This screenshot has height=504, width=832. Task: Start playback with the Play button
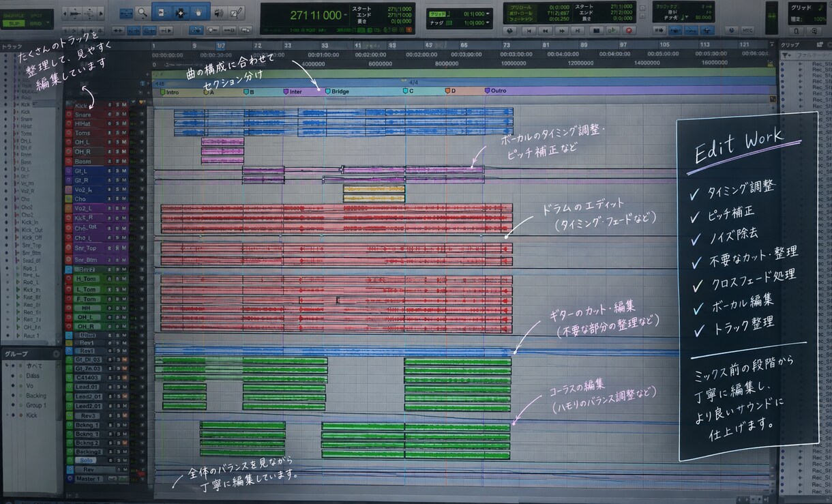point(612,31)
